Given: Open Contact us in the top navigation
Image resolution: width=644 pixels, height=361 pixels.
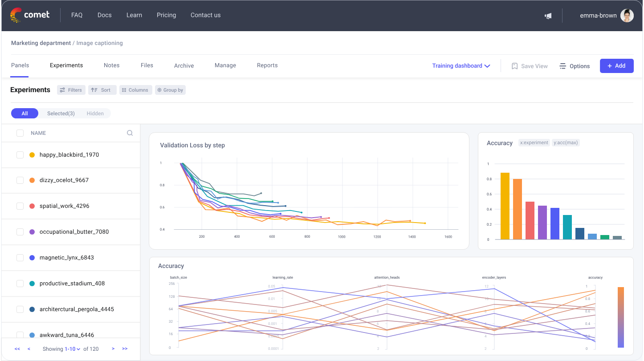Looking at the screenshot, I should click(206, 15).
